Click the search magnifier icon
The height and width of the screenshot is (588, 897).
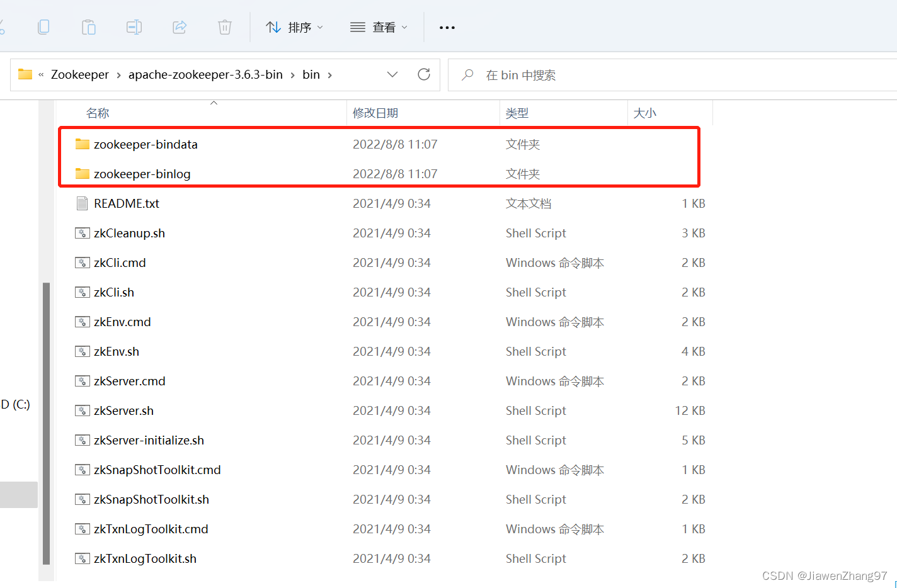(467, 75)
